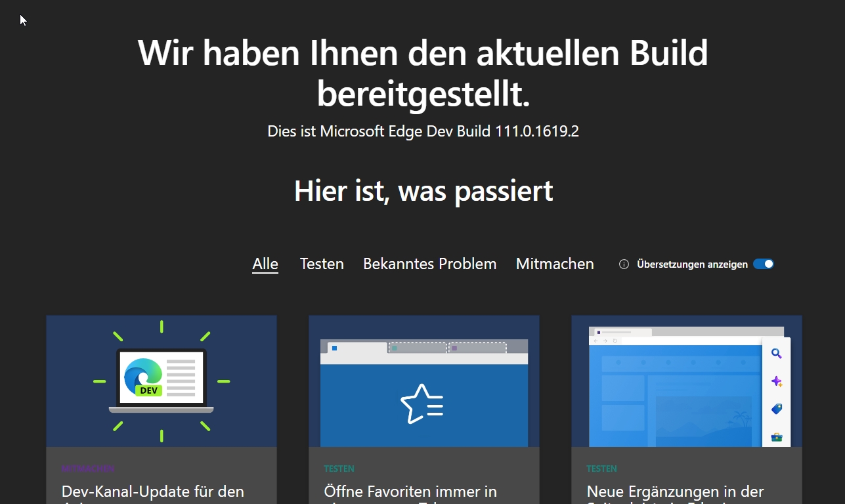Click the build number text 111.0.1619.2
Screen dimensions: 845x504
pos(537,131)
